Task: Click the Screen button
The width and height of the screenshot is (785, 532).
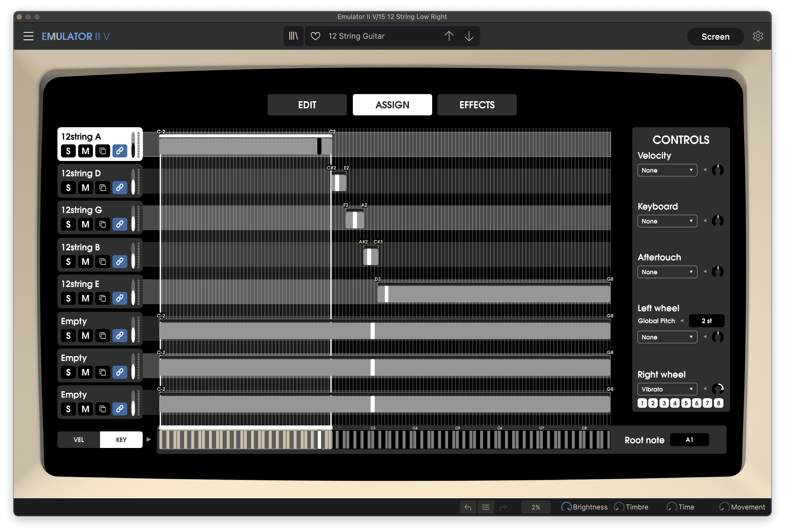Action: point(715,36)
